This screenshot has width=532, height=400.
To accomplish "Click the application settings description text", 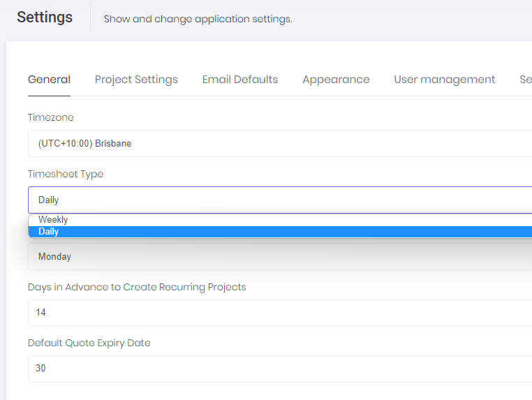I will tap(198, 19).
